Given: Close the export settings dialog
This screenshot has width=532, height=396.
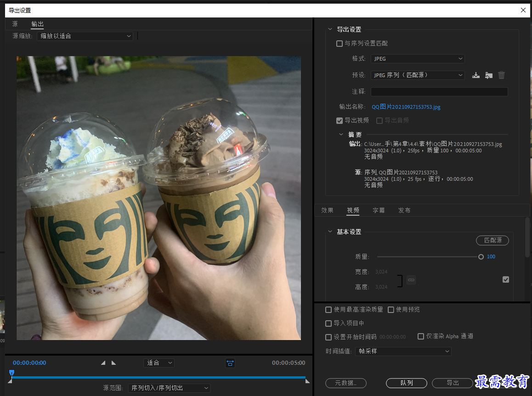Looking at the screenshot, I should click(523, 10).
